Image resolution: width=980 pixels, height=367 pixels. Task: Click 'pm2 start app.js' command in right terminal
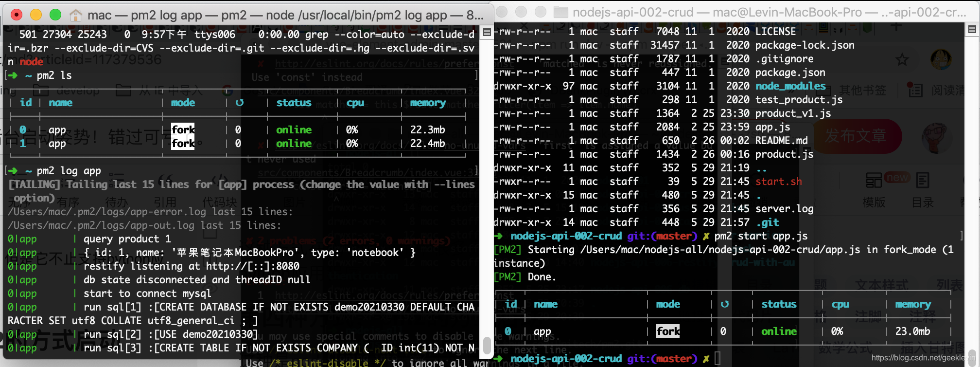pos(761,236)
